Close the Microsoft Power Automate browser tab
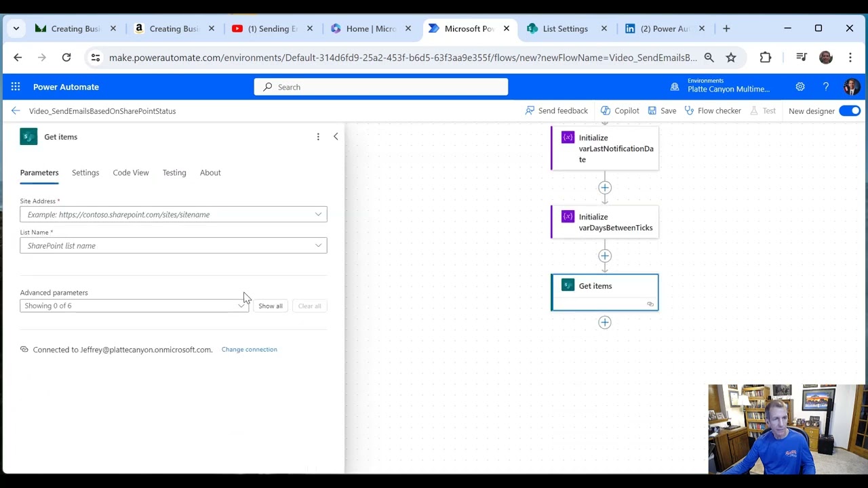This screenshot has height=488, width=868. pos(506,28)
